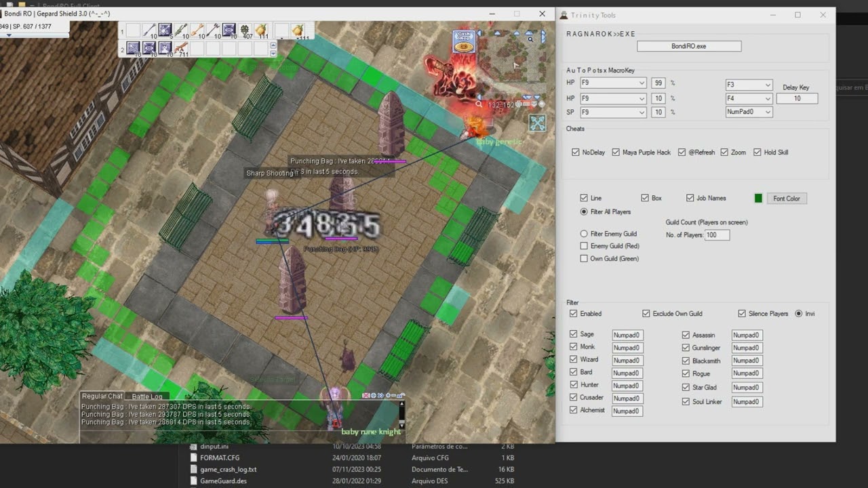This screenshot has width=868, height=488.
Task: Switch to the Regular Chat tab
Action: pyautogui.click(x=102, y=396)
